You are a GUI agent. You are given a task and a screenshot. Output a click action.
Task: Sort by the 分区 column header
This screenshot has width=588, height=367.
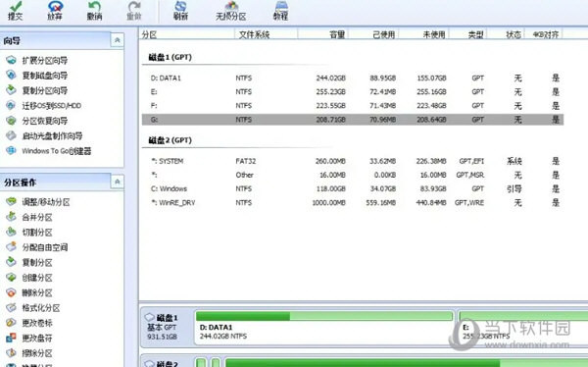pyautogui.click(x=149, y=34)
